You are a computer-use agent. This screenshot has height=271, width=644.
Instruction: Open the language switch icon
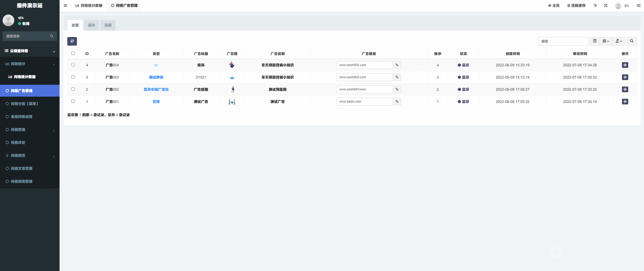coord(595,5)
